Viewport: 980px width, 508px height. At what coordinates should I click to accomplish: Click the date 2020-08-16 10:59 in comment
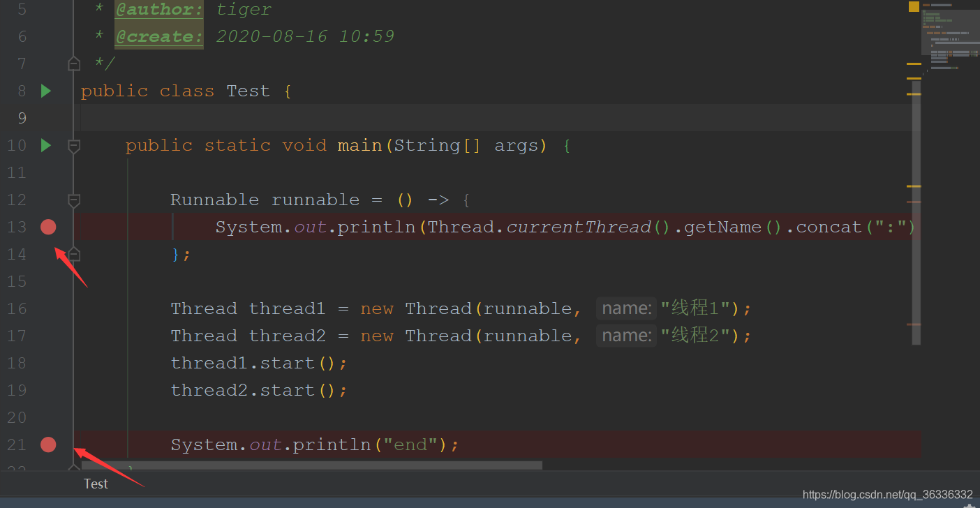click(x=305, y=36)
